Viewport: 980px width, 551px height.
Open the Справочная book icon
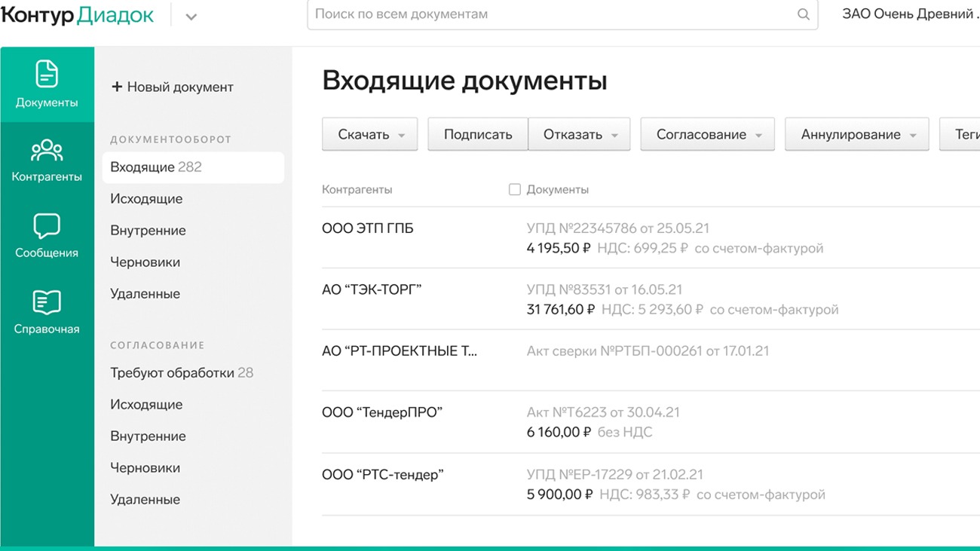pos(47,302)
